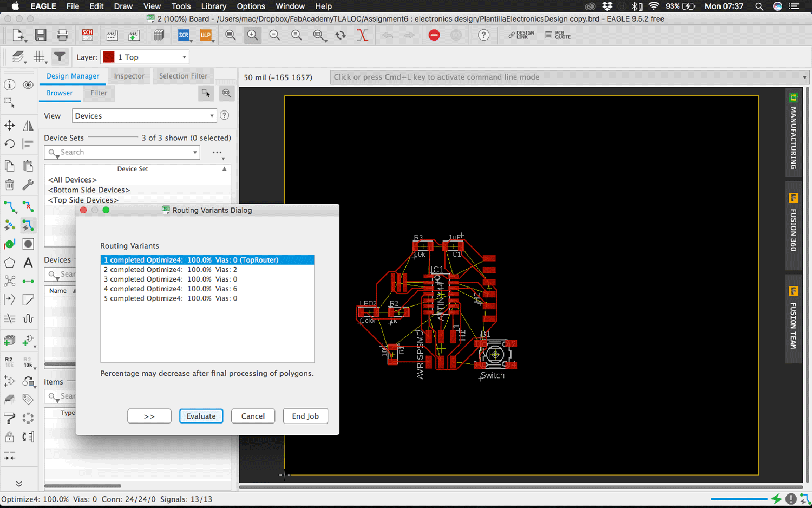The width and height of the screenshot is (812, 508).
Task: Expand more tools with the double chevron
Action: tap(19, 484)
